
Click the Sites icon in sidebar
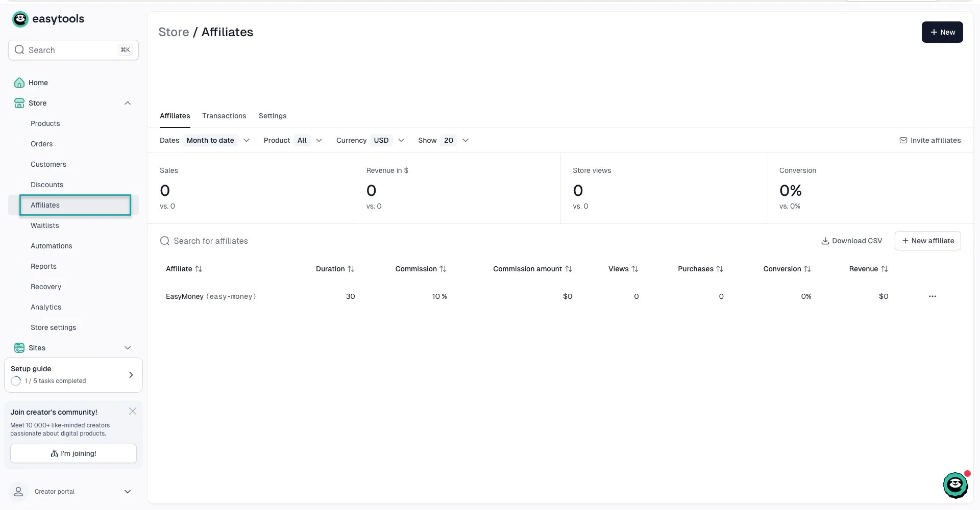point(19,348)
